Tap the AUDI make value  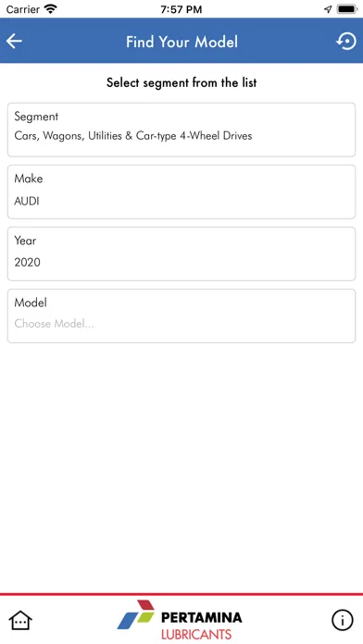[27, 202]
